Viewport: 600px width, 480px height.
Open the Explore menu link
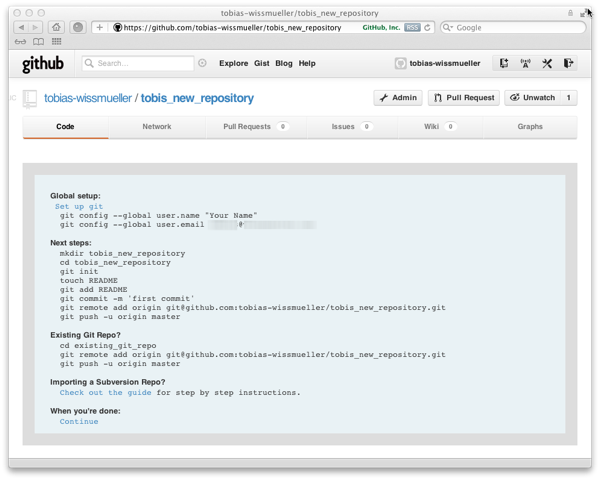point(233,63)
